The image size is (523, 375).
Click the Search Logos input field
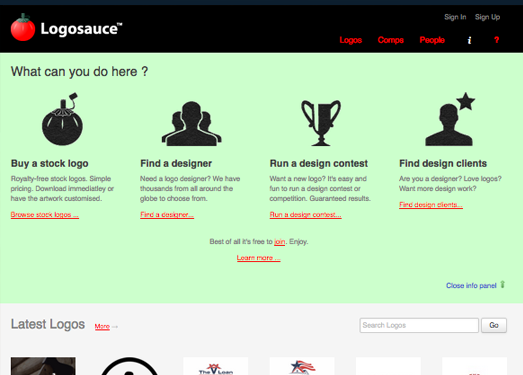[x=419, y=325]
